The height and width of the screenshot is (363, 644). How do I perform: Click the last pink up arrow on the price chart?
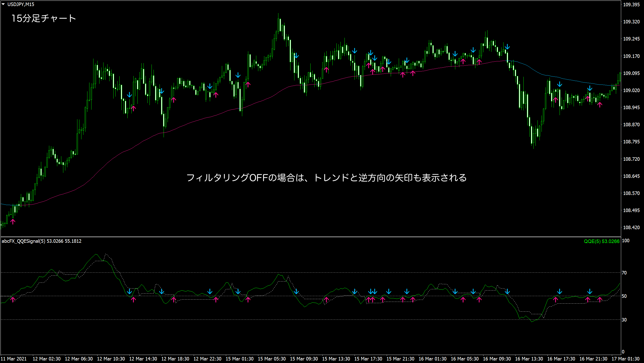pos(600,105)
